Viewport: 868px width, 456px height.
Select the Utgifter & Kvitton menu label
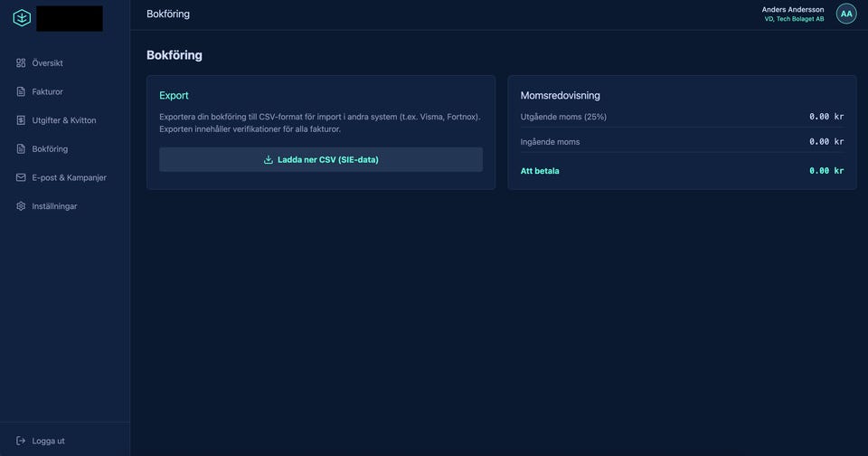pyautogui.click(x=63, y=120)
